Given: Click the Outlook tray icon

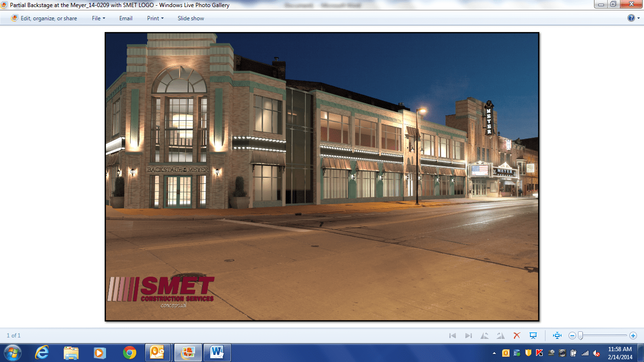Looking at the screenshot, I should tap(506, 353).
